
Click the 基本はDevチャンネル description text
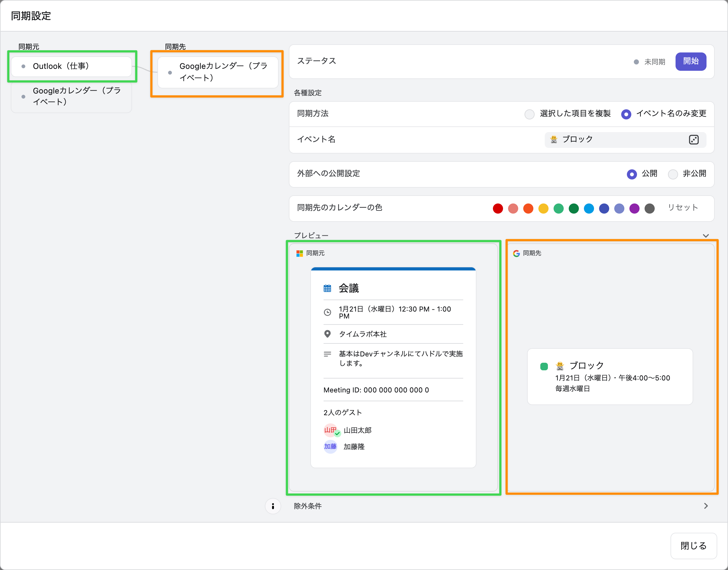pyautogui.click(x=401, y=358)
